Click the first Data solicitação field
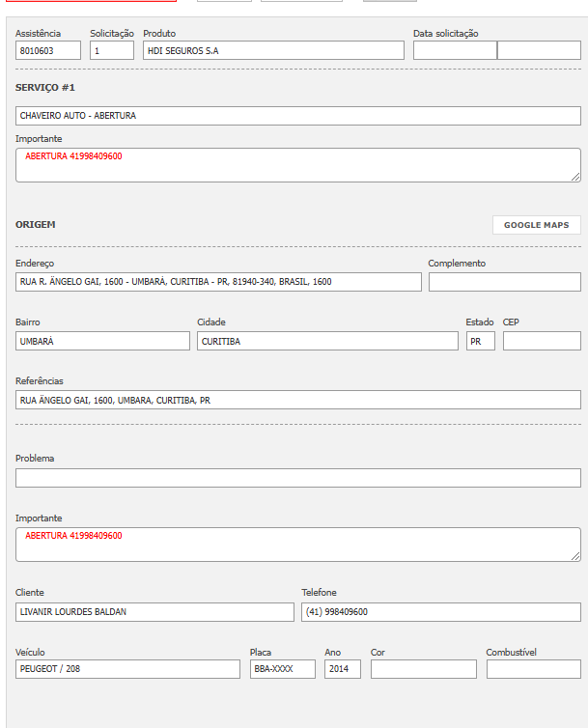The image size is (588, 728). coord(455,50)
